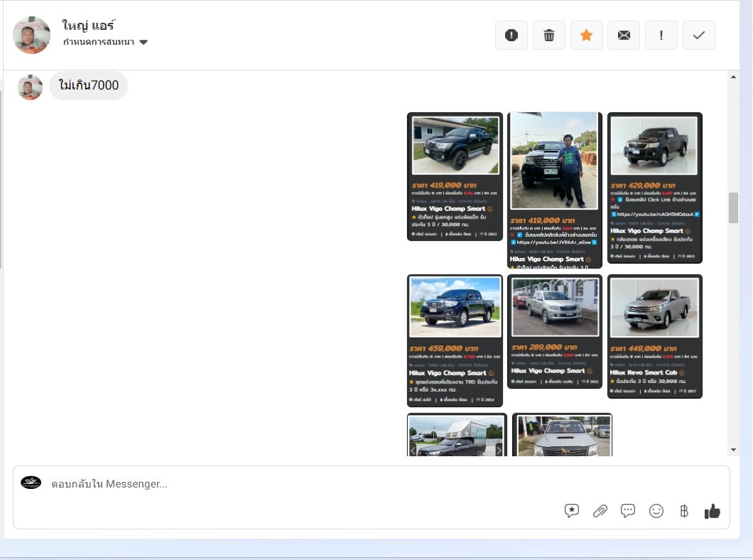Click the chat scrollbar down arrow
This screenshot has height=560, width=753.
tap(734, 450)
